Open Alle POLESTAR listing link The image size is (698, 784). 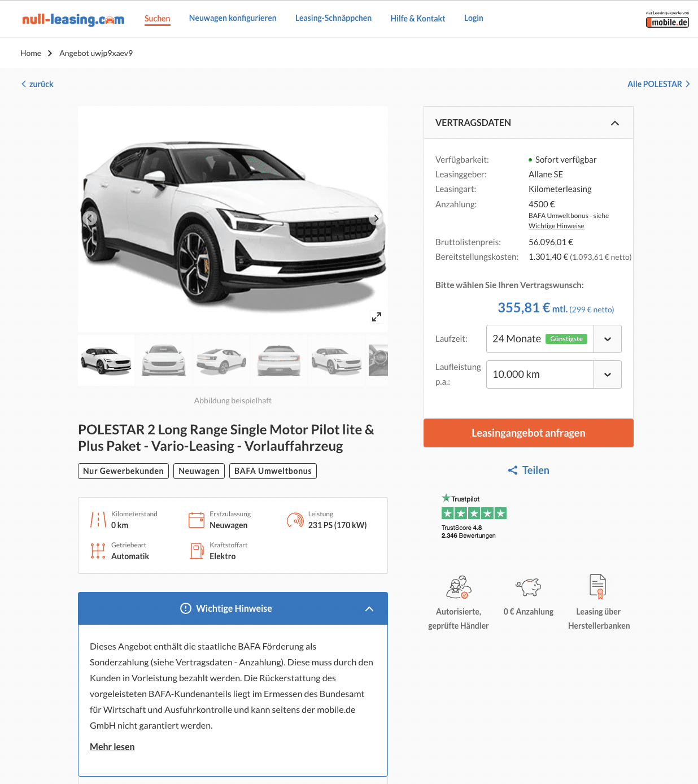click(x=658, y=84)
